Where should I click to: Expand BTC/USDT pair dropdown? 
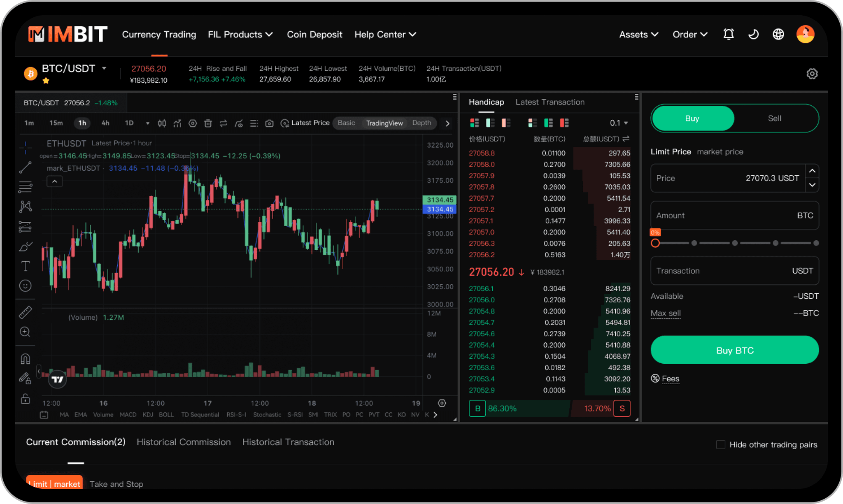point(104,68)
